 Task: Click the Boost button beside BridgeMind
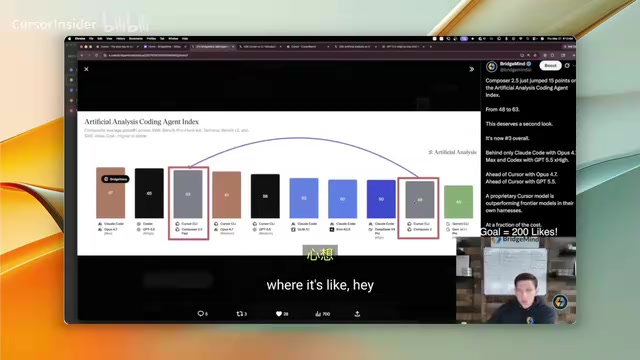coord(550,65)
